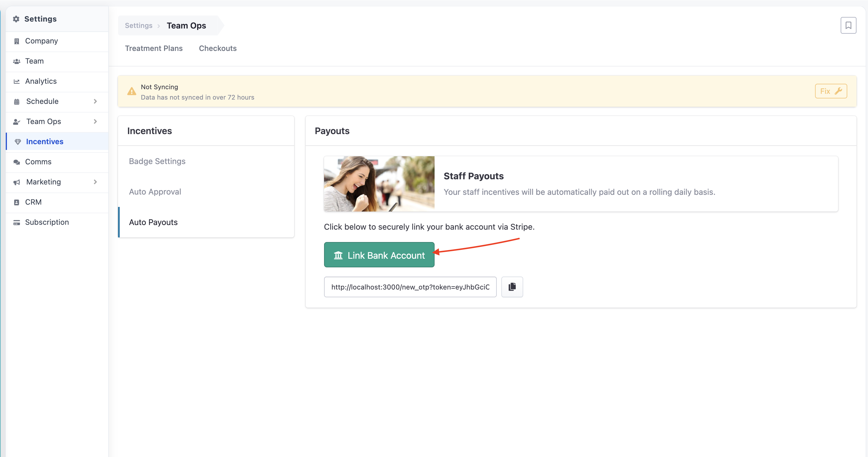Image resolution: width=868 pixels, height=457 pixels.
Task: Click the Link Bank Account button
Action: 379,255
